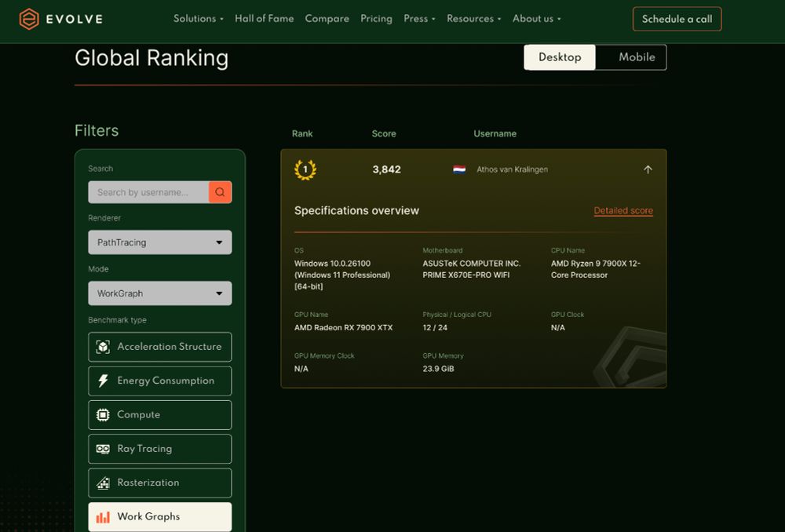The height and width of the screenshot is (532, 785).
Task: Expand the Resources menu
Action: pyautogui.click(x=473, y=19)
